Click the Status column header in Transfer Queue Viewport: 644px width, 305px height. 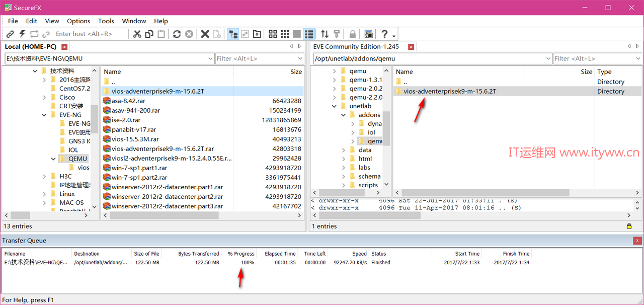pos(400,254)
